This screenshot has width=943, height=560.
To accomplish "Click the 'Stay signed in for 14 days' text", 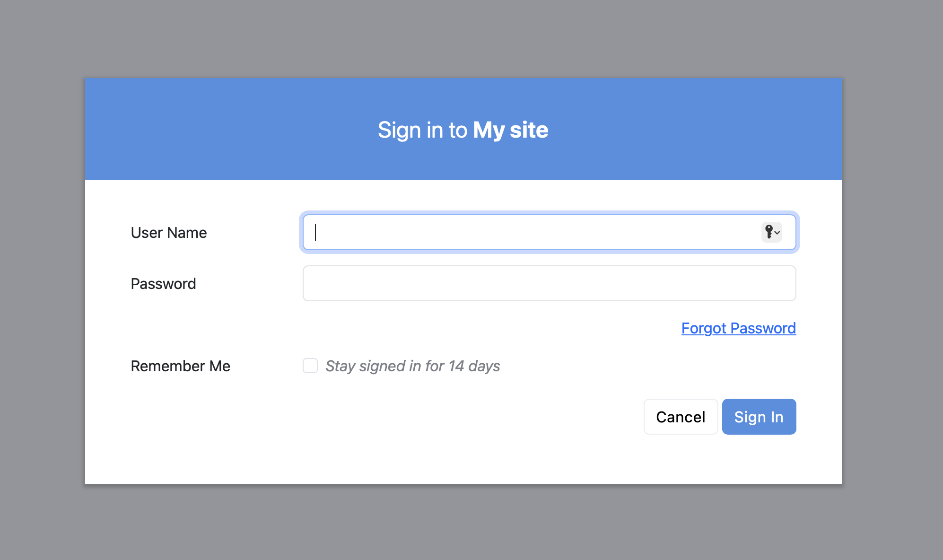I will [412, 366].
